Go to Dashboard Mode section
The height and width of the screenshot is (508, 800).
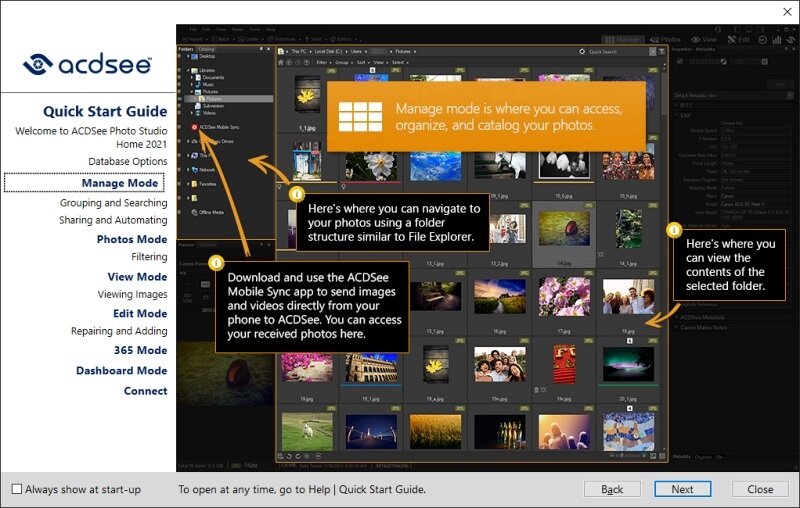click(121, 371)
